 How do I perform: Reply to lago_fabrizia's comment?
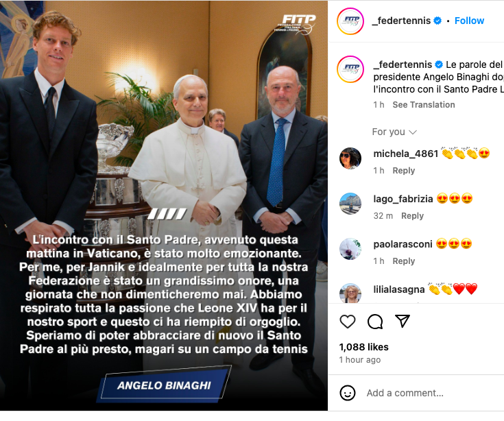(x=412, y=215)
